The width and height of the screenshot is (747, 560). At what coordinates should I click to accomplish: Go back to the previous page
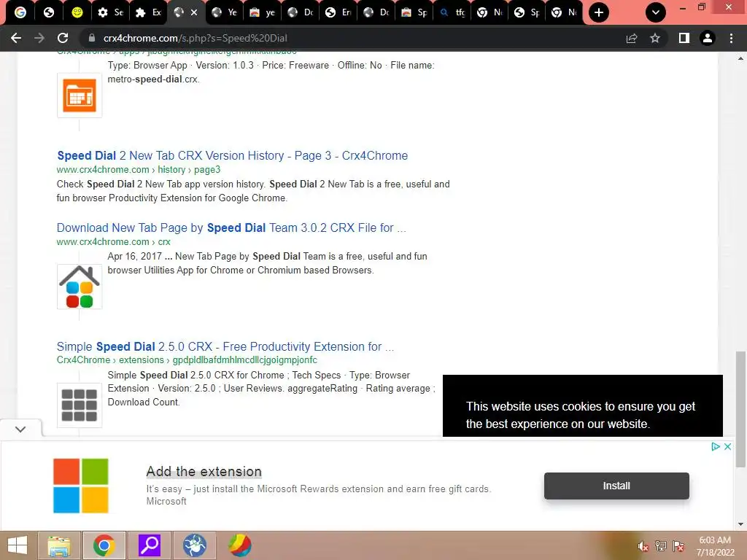(x=16, y=38)
